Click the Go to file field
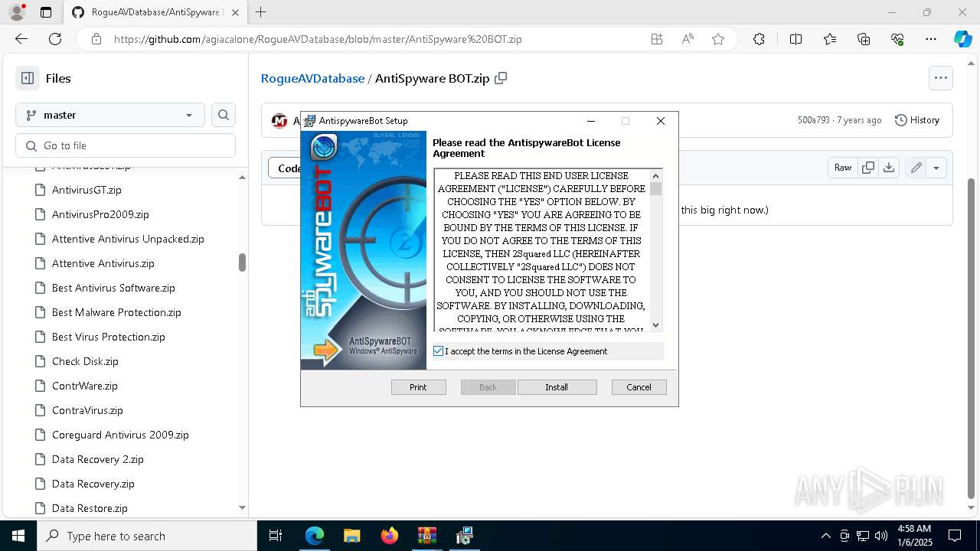The height and width of the screenshot is (551, 980). [x=126, y=145]
